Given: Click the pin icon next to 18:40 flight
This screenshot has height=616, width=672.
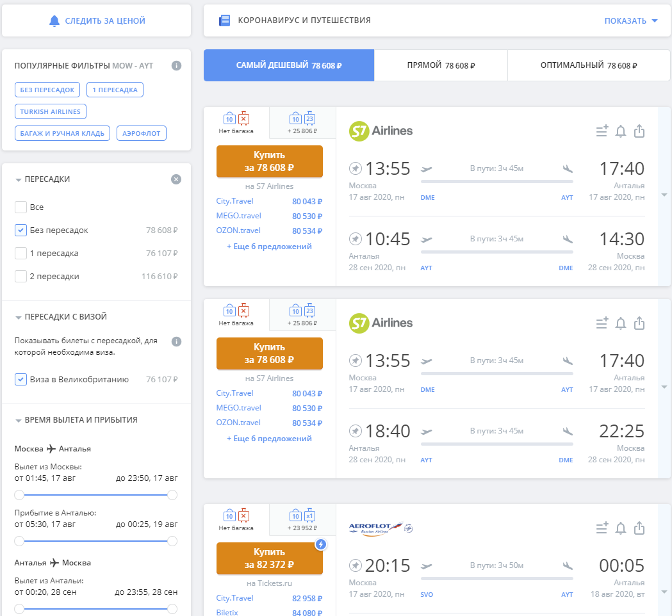Looking at the screenshot, I should coord(356,431).
